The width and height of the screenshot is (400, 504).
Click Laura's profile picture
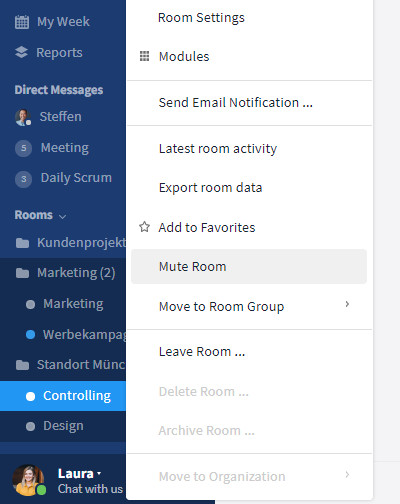(x=28, y=480)
